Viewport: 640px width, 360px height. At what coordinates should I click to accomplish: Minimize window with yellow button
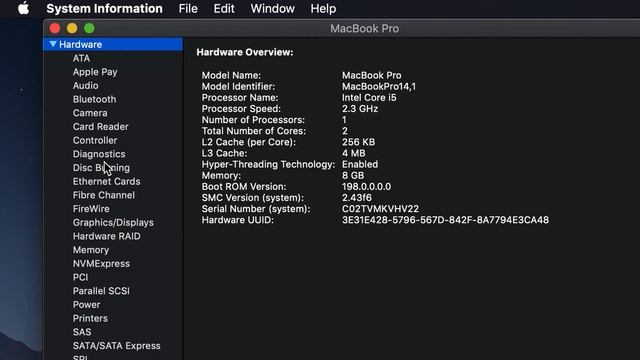72,28
